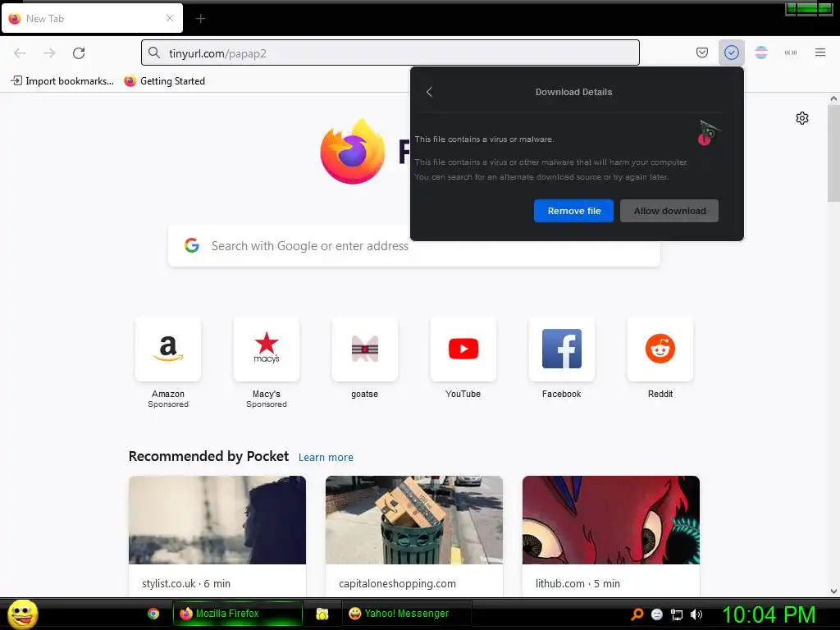Image resolution: width=840 pixels, height=630 pixels.
Task: Click the page scrollbar down arrow
Action: click(833, 591)
